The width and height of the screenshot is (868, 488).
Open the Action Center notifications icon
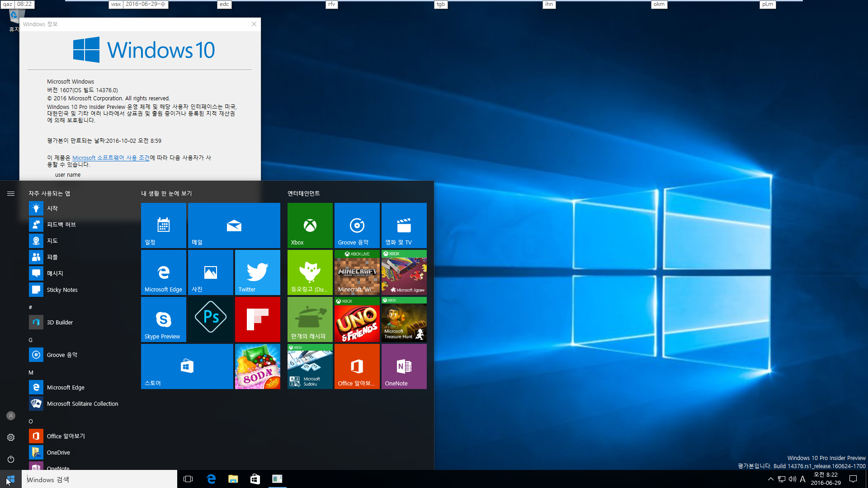click(853, 479)
